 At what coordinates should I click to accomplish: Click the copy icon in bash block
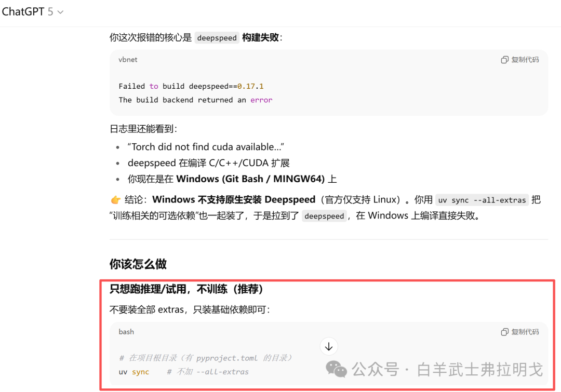504,332
